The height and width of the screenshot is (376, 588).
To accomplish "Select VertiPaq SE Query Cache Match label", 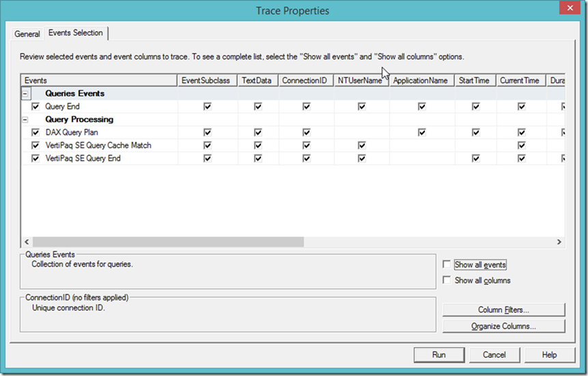I will point(98,145).
